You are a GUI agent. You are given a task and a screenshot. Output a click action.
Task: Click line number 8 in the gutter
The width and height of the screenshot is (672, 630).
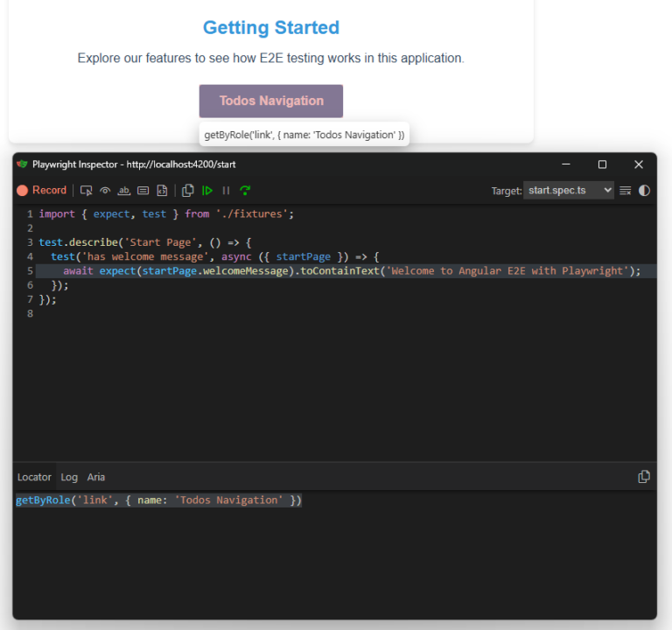(30, 314)
